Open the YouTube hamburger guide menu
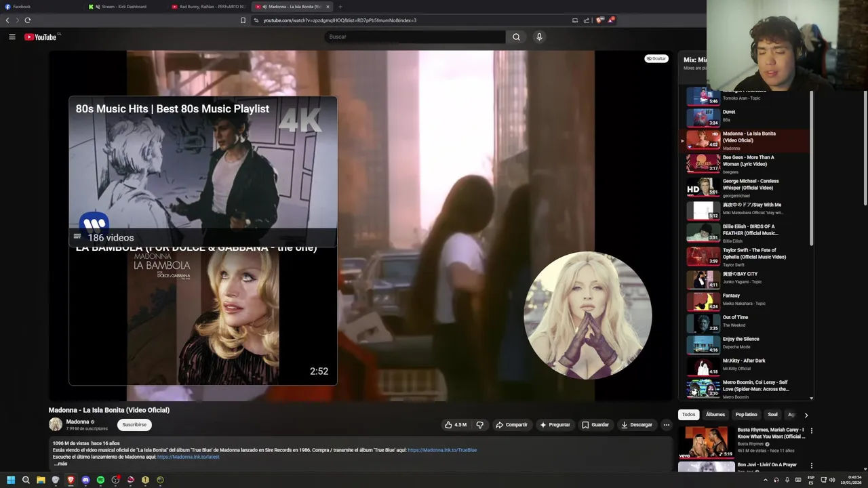 (12, 37)
